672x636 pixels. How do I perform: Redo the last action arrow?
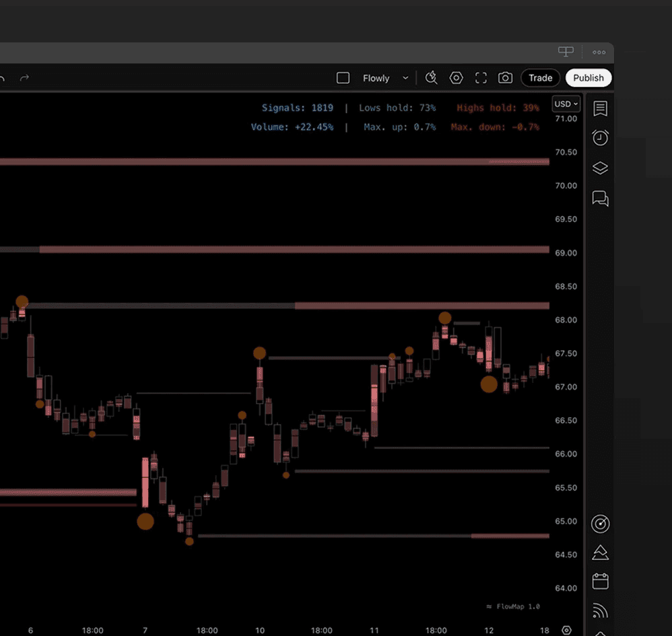(x=24, y=78)
